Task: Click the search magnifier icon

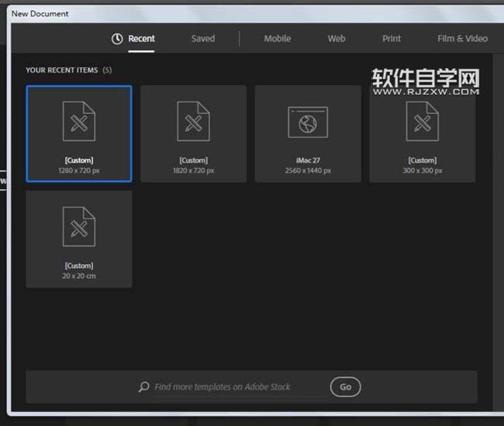Action: 143,386
